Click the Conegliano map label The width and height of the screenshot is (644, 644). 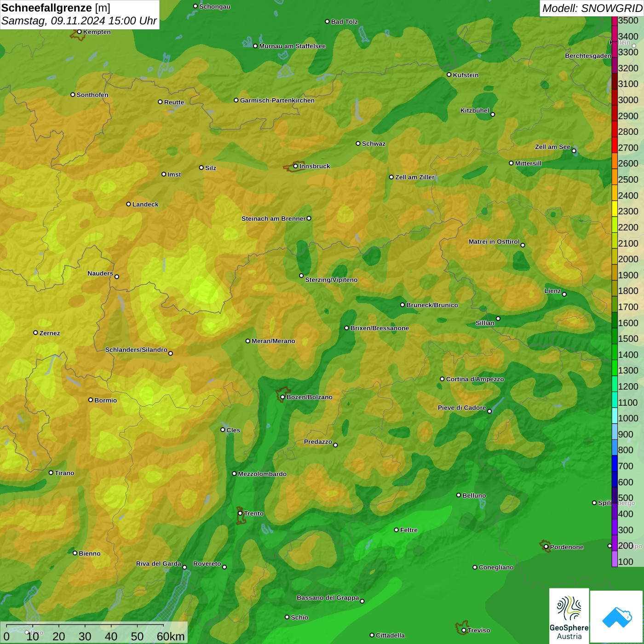496,567
